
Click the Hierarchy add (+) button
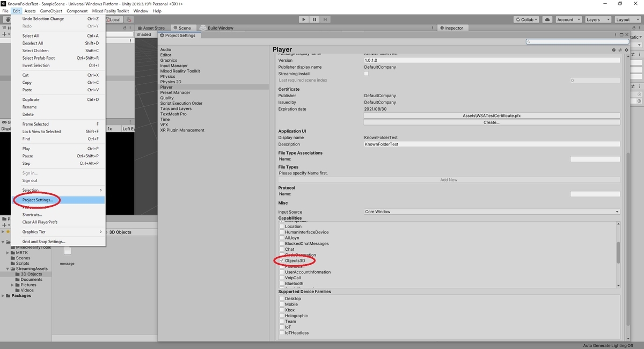click(x=5, y=34)
